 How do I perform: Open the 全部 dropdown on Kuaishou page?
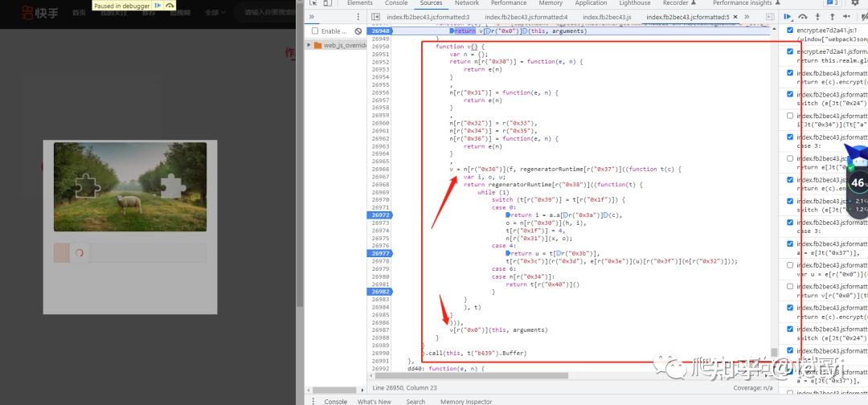click(215, 12)
